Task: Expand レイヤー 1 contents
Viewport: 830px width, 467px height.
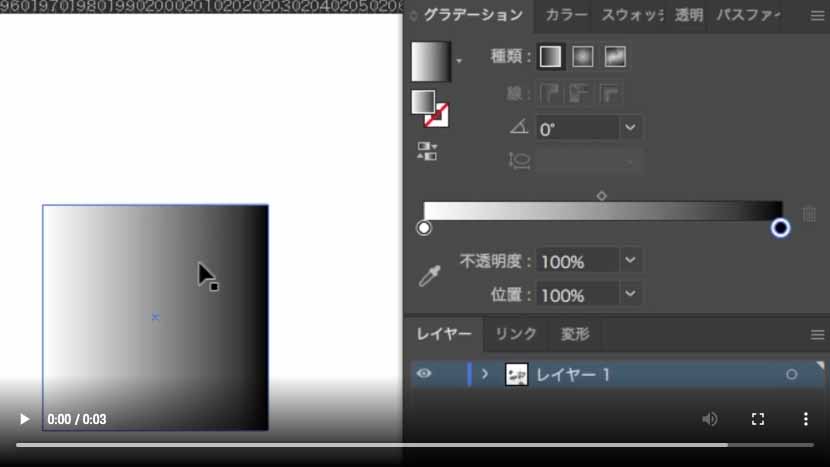Action: coord(485,374)
